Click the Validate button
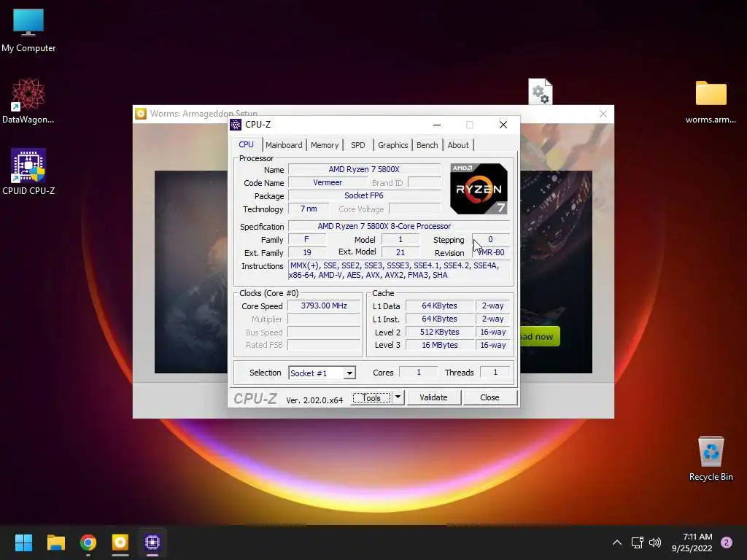The image size is (747, 560). pos(433,397)
